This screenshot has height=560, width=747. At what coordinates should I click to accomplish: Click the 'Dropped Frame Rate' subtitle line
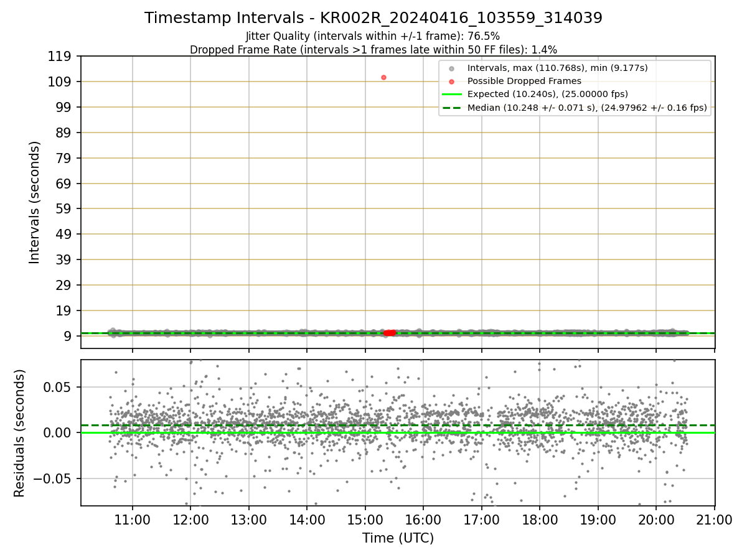[x=374, y=50]
